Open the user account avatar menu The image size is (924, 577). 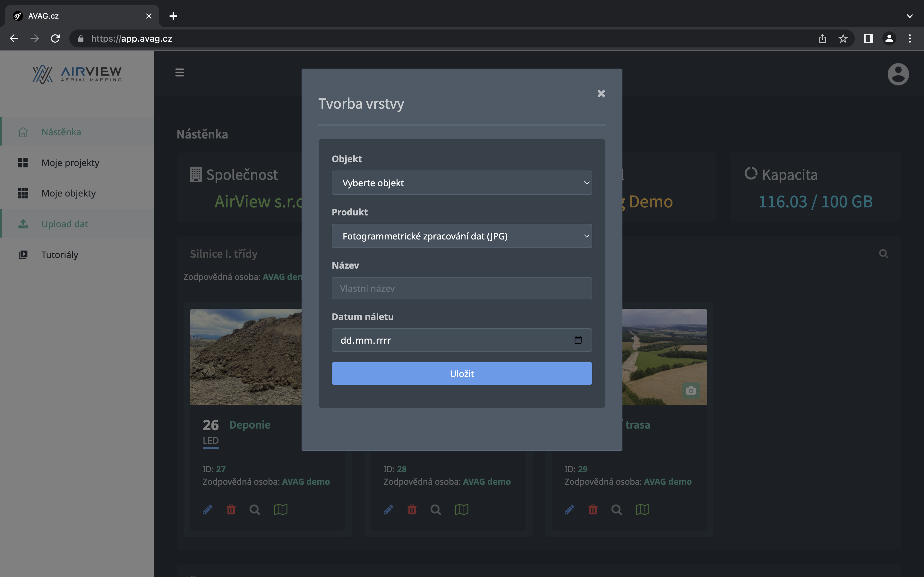click(898, 74)
